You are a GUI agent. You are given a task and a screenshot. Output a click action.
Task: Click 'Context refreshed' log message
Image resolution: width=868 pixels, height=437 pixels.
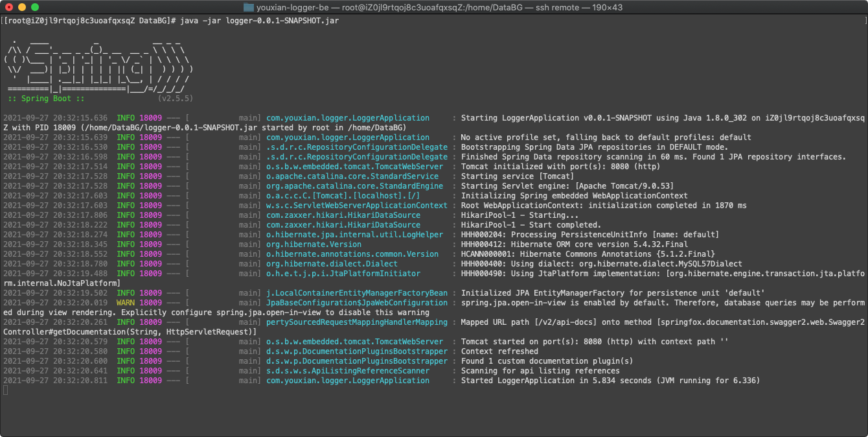[499, 351]
